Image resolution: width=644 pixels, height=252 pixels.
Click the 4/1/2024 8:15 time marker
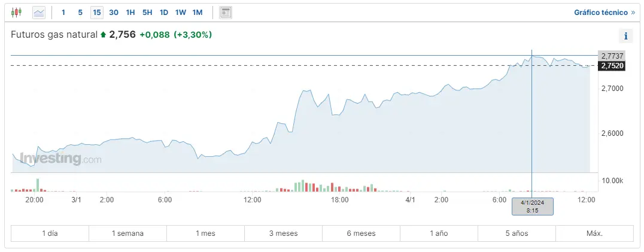(532, 207)
